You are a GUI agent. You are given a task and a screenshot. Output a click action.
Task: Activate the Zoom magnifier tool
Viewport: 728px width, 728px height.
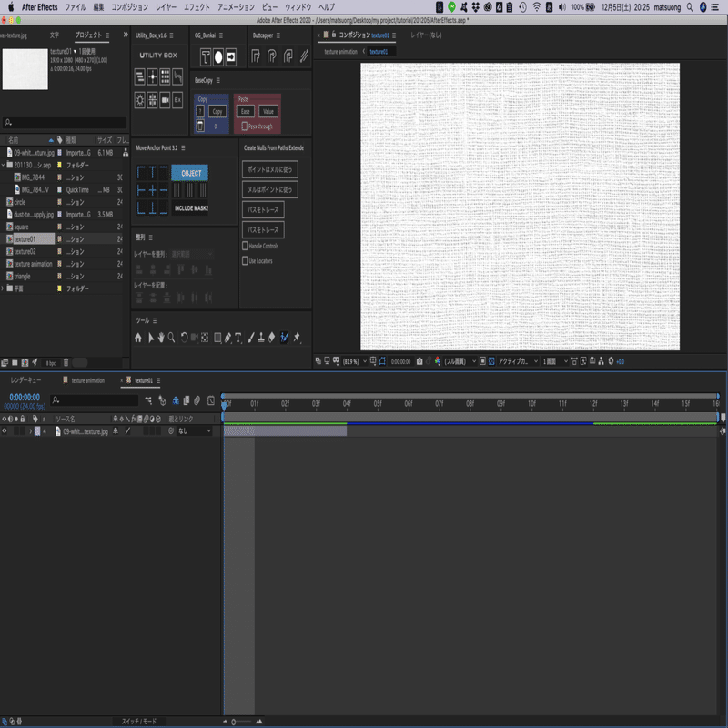pos(171,338)
